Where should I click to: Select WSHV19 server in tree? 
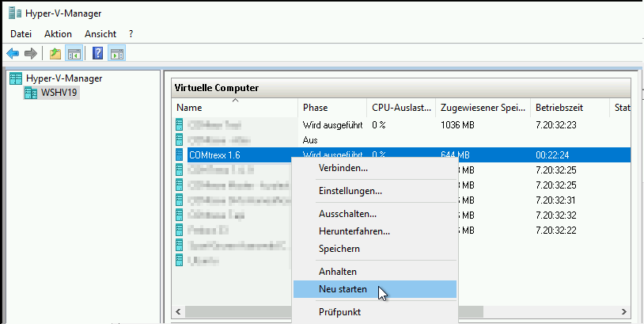(59, 93)
